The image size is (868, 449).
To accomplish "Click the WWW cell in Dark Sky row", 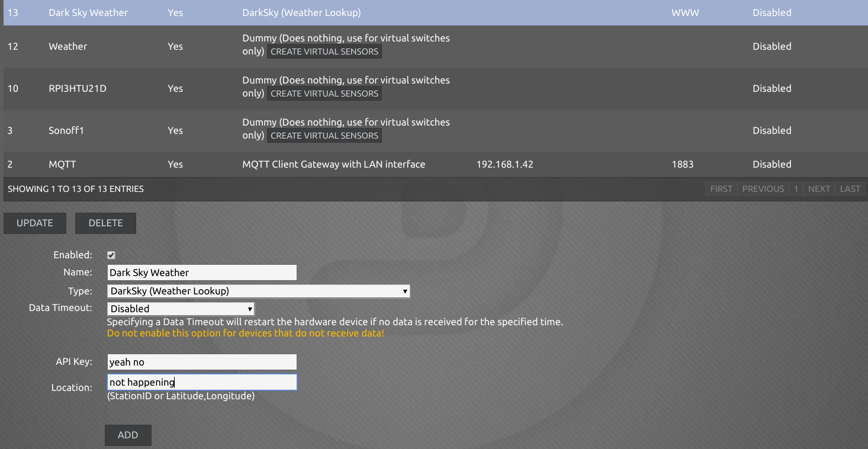I will pos(685,12).
